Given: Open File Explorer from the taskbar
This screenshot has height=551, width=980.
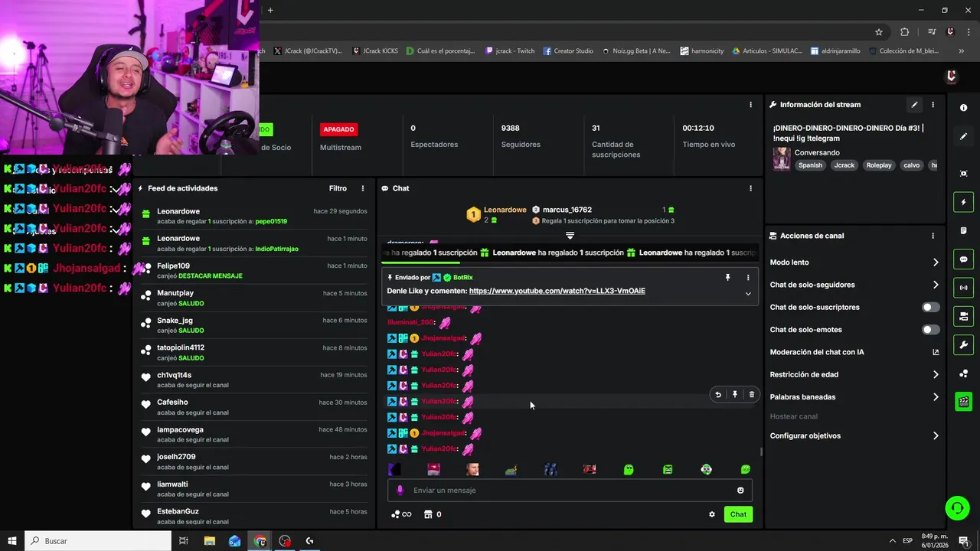Looking at the screenshot, I should 209,541.
